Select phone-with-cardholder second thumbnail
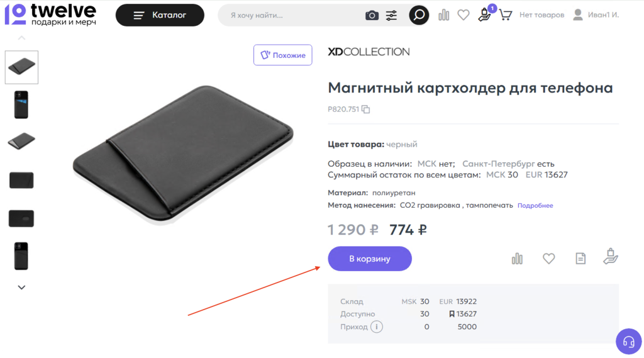This screenshot has width=644, height=358. pos(21,105)
